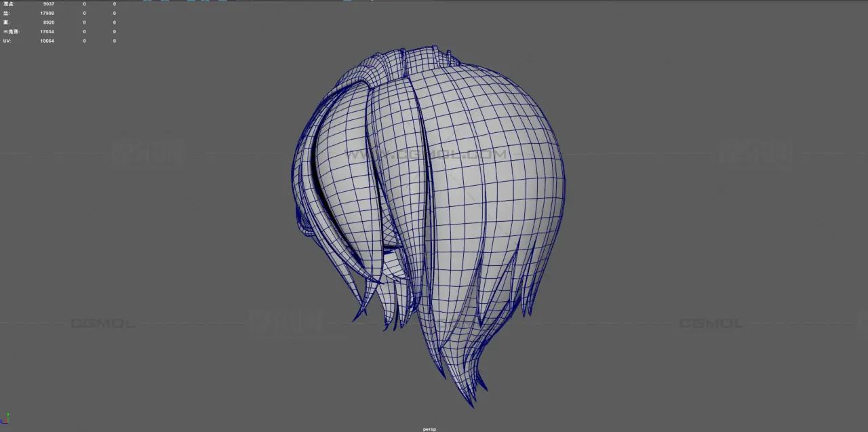Click the UV count label
The width and height of the screenshot is (868, 432).
pos(6,41)
